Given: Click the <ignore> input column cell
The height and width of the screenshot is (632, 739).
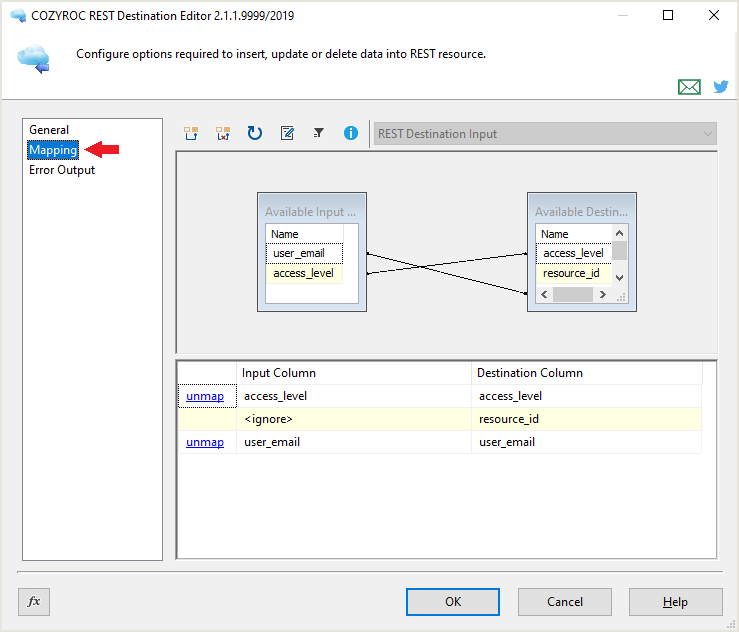Looking at the screenshot, I should 354,419.
